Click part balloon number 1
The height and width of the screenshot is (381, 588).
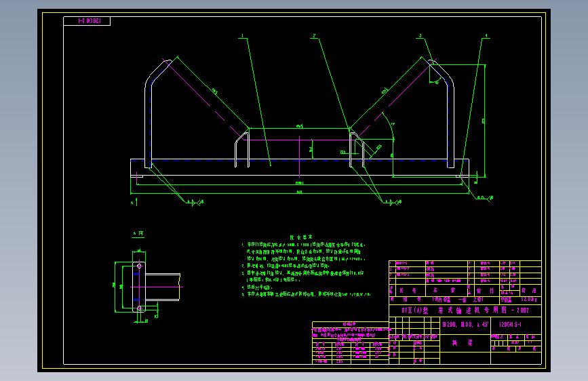point(242,36)
